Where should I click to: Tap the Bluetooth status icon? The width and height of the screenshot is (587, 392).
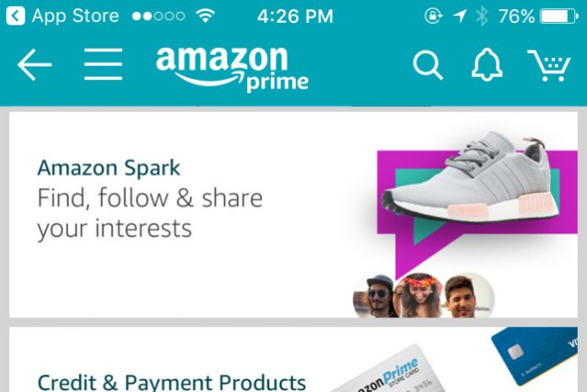(482, 17)
